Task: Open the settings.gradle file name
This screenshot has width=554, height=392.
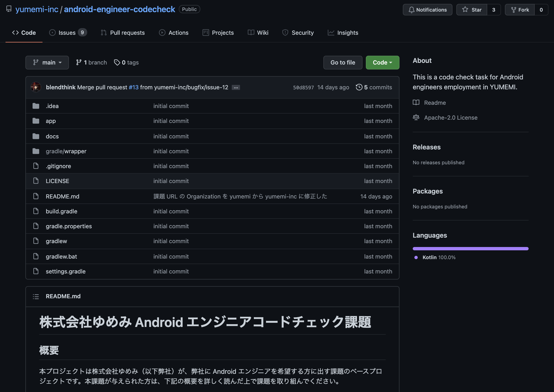Action: click(66, 271)
